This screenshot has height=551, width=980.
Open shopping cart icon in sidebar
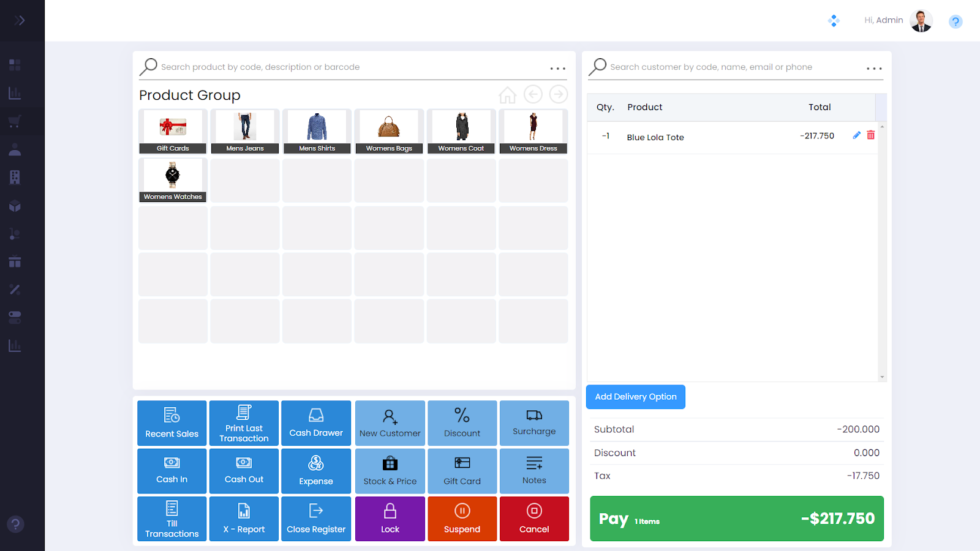(x=15, y=121)
